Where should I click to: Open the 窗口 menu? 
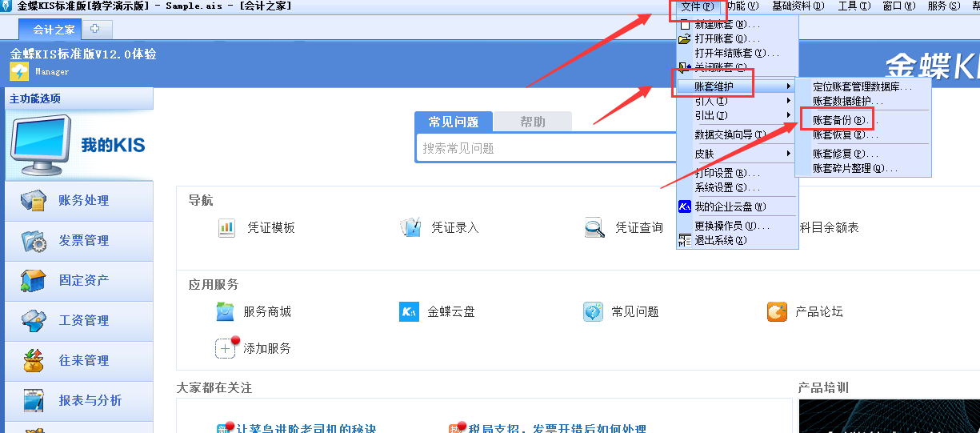[898, 6]
